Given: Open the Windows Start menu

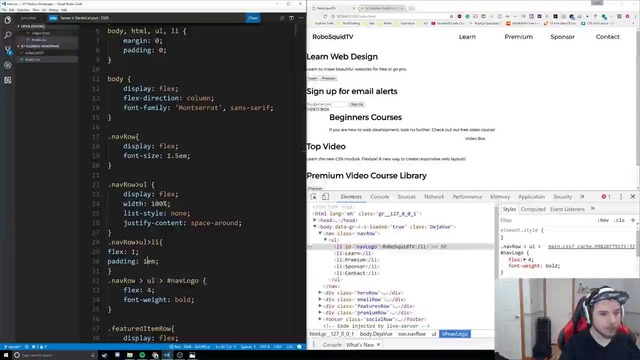Looking at the screenshot, I should 6,355.
